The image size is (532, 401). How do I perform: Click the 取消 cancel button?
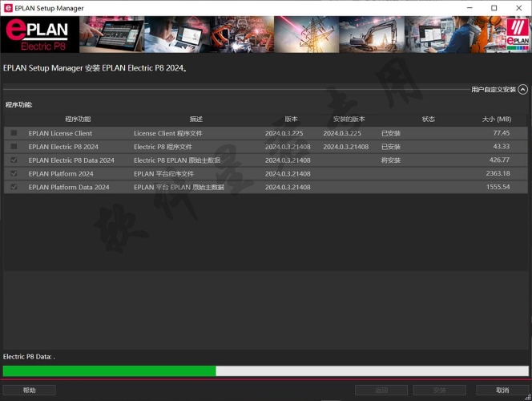click(502, 390)
